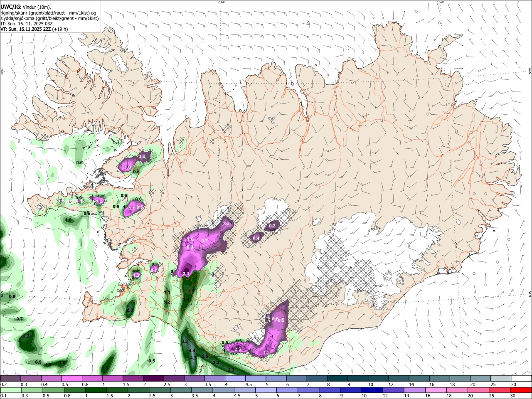Image resolution: width=532 pixels, height=399 pixels.
Task: Pick the palest green 0.1 rain swatch
Action: 10,390
